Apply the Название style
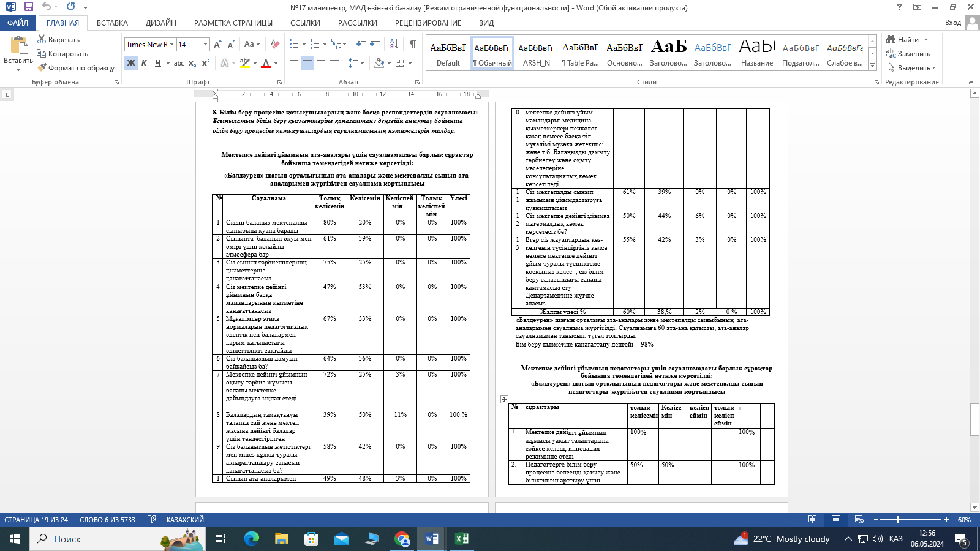Viewport: 980px width, 551px height. coord(757,53)
